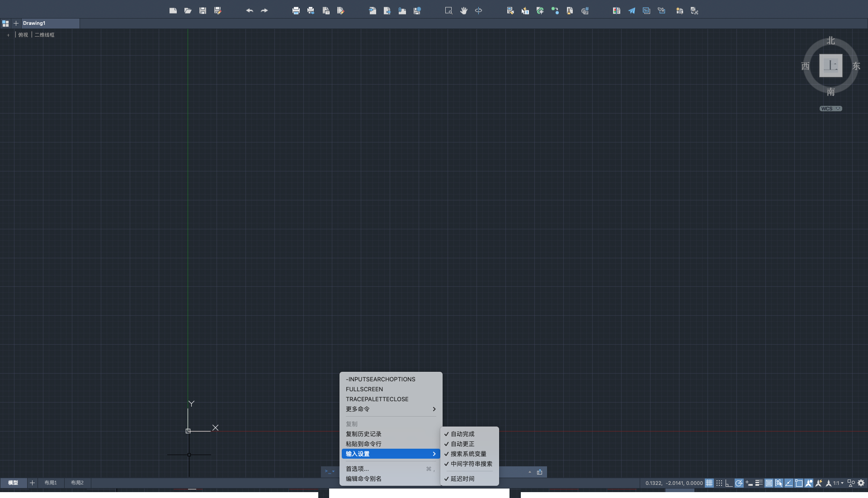This screenshot has height=498, width=868.
Task: Click the Orbit tool icon
Action: point(478,10)
